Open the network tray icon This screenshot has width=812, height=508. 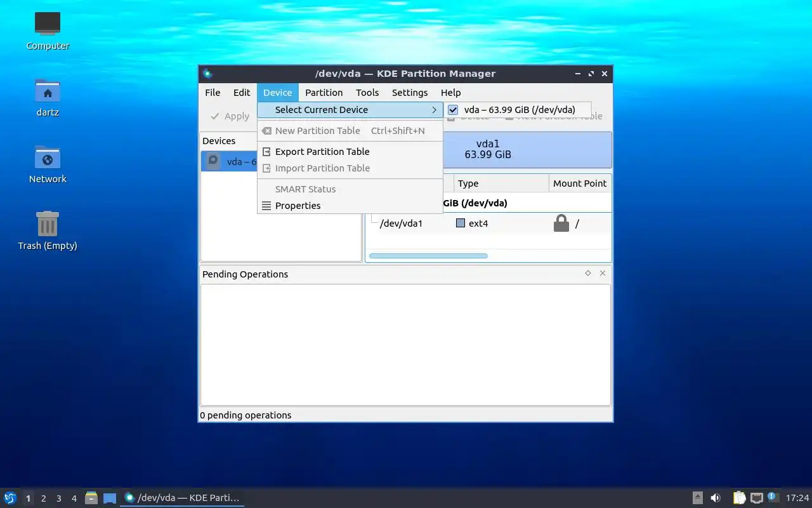[x=756, y=498]
